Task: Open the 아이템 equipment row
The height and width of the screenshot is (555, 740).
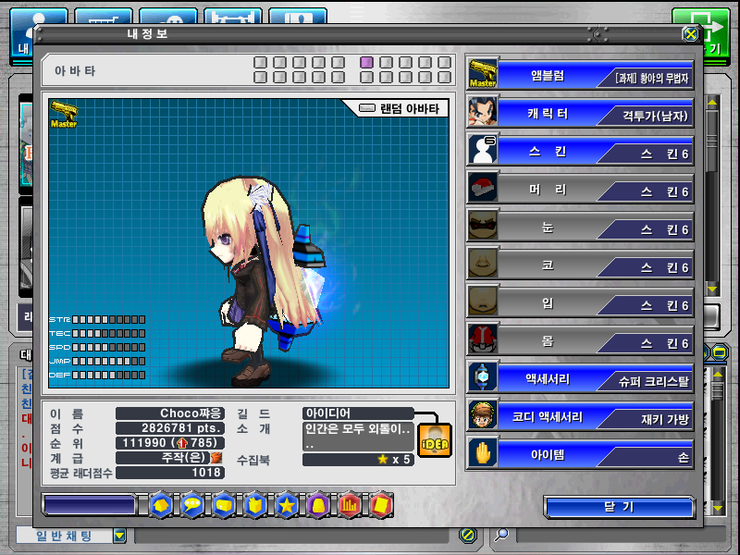Action: click(x=580, y=454)
